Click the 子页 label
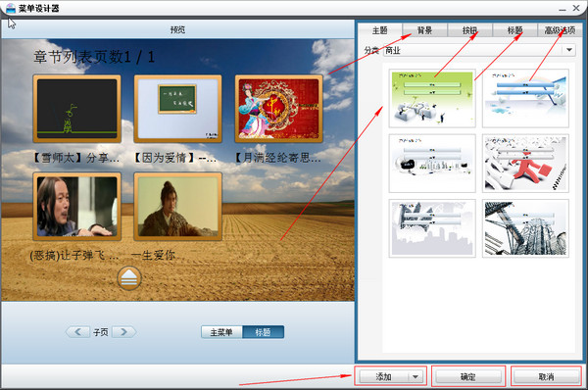This screenshot has width=588, height=390. coord(101,332)
